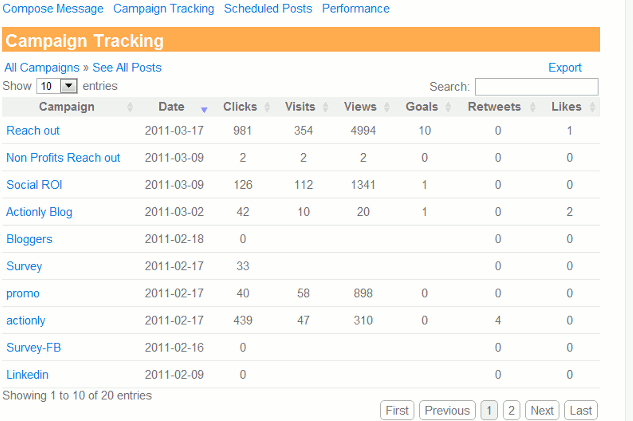
Task: Select the Showing 1 to 10 of 20 entries text
Action: (x=77, y=396)
